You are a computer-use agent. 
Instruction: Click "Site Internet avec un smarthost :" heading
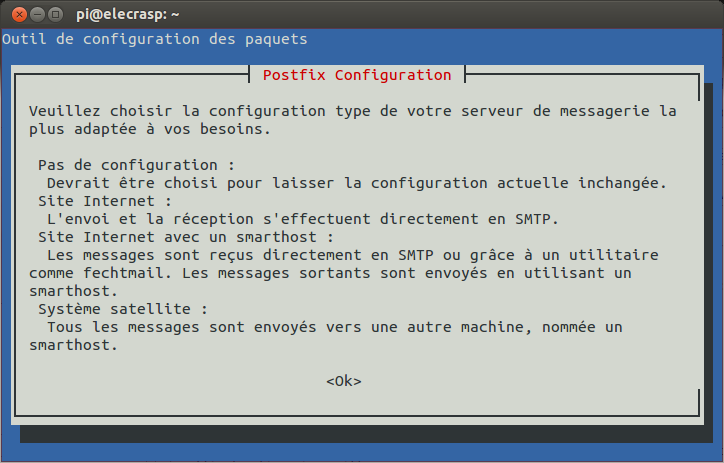(184, 237)
